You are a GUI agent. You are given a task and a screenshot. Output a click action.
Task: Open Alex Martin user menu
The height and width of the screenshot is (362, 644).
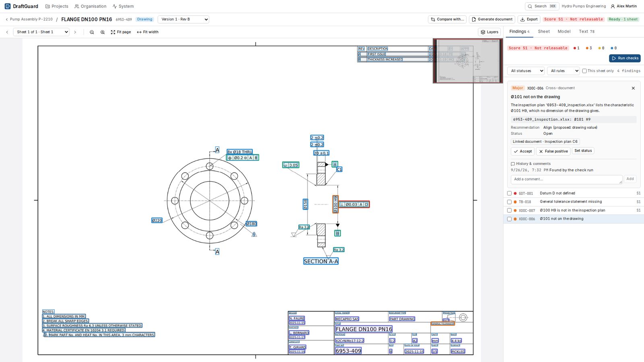pos(624,6)
